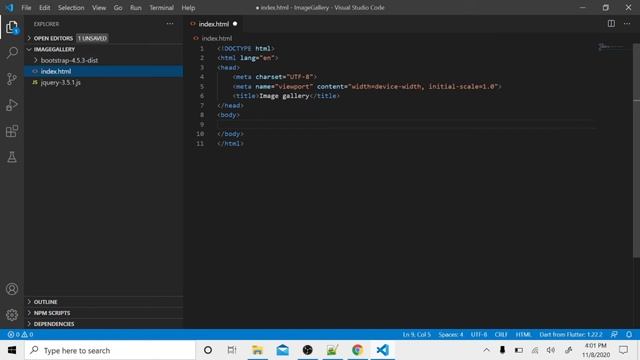Click the Ln 9, Col 5 status entry
Image resolution: width=640 pixels, height=360 pixels.
click(416, 334)
